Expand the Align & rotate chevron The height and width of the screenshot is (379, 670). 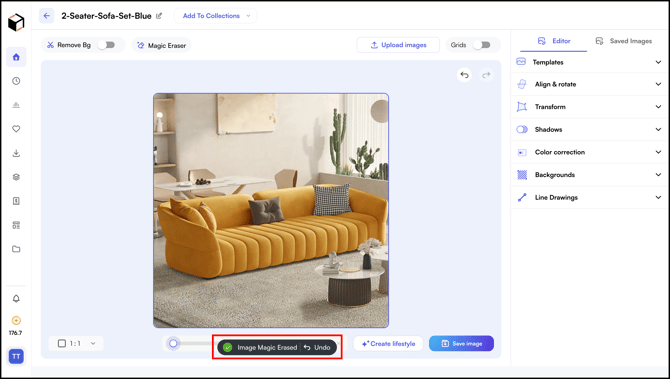click(658, 84)
